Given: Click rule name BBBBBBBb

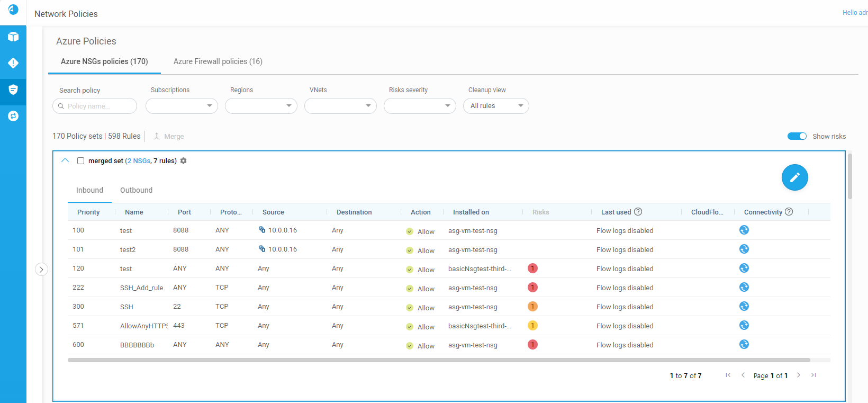Looking at the screenshot, I should coord(137,345).
